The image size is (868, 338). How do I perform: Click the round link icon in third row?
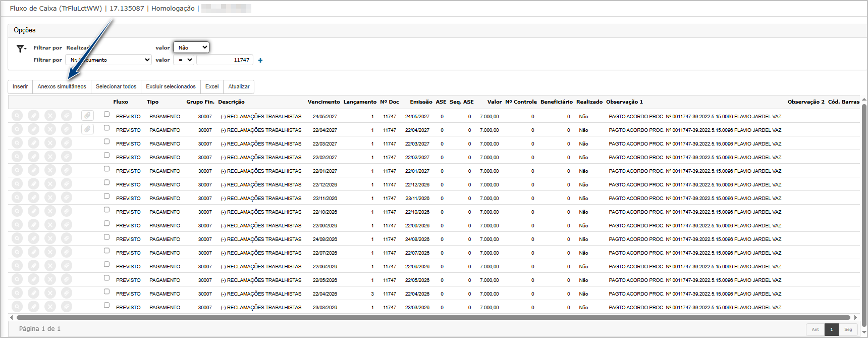pyautogui.click(x=67, y=143)
